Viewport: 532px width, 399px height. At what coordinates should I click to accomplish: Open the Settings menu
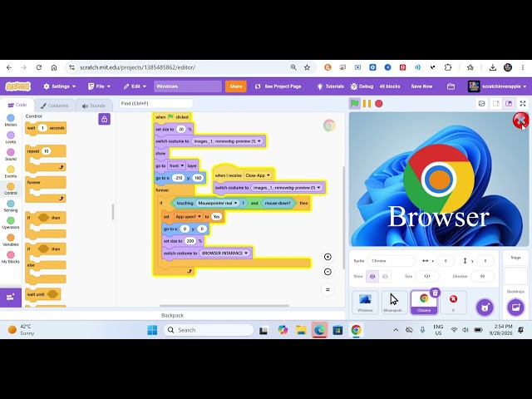(x=59, y=86)
